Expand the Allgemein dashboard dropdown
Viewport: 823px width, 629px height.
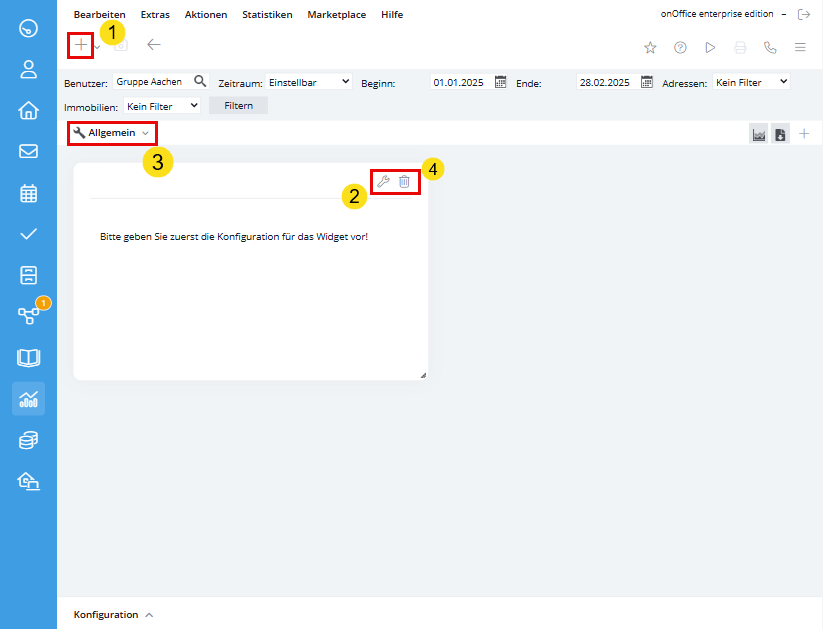click(112, 133)
